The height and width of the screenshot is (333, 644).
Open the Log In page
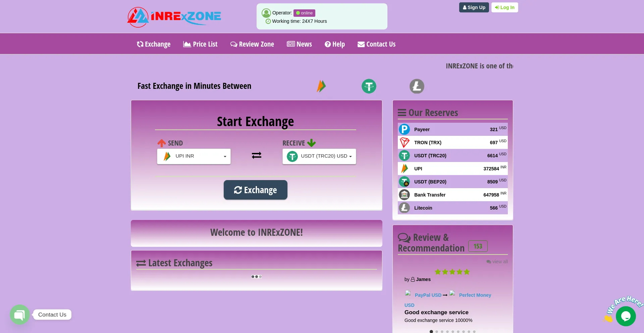click(504, 7)
